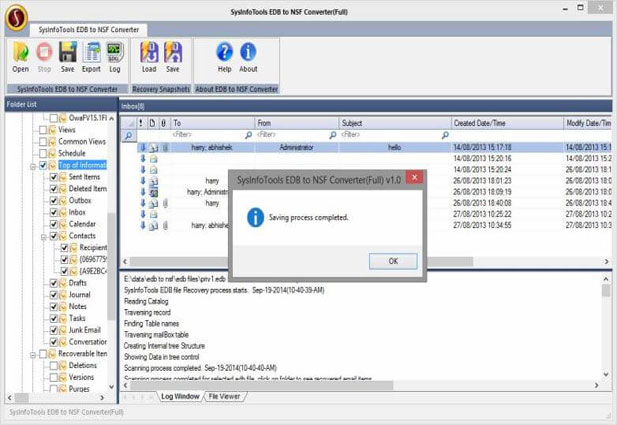Viewport: 617px width, 425px height.
Task: Uncheck the Inbox checkbox
Action: (x=54, y=212)
